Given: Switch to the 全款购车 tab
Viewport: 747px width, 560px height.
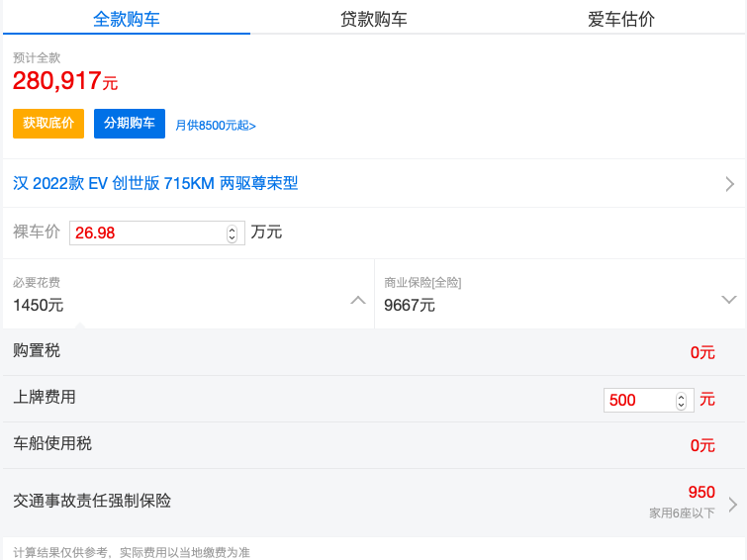Looking at the screenshot, I should (x=127, y=19).
